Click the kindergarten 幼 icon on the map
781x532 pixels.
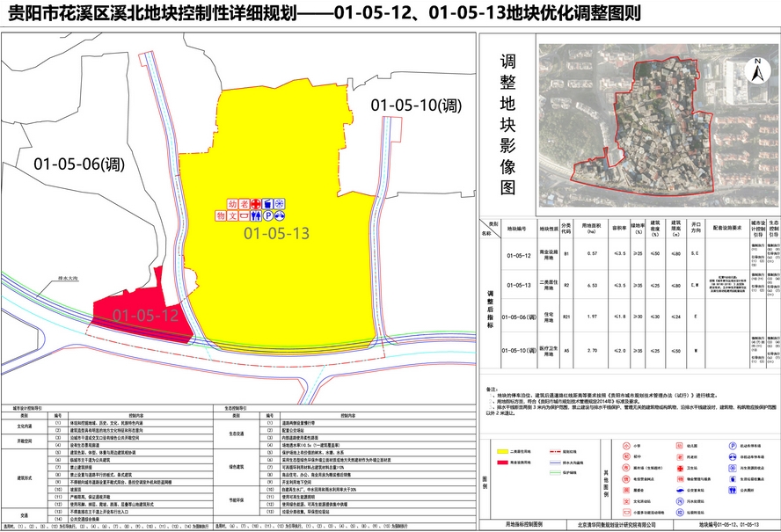pos(232,203)
